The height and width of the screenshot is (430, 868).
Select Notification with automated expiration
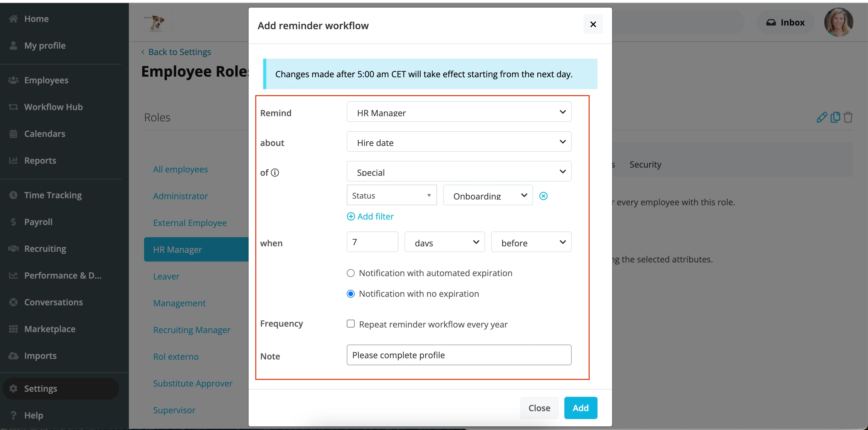pos(350,273)
